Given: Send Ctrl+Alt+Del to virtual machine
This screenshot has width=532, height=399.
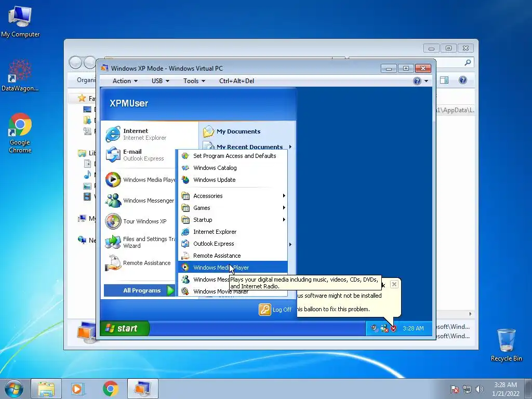Looking at the screenshot, I should tap(236, 81).
